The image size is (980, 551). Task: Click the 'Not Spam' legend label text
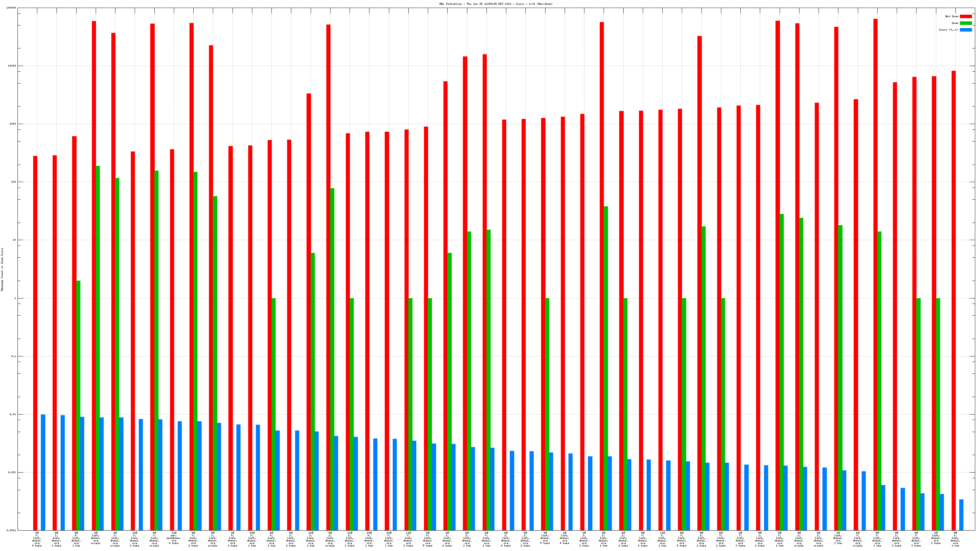coord(952,16)
